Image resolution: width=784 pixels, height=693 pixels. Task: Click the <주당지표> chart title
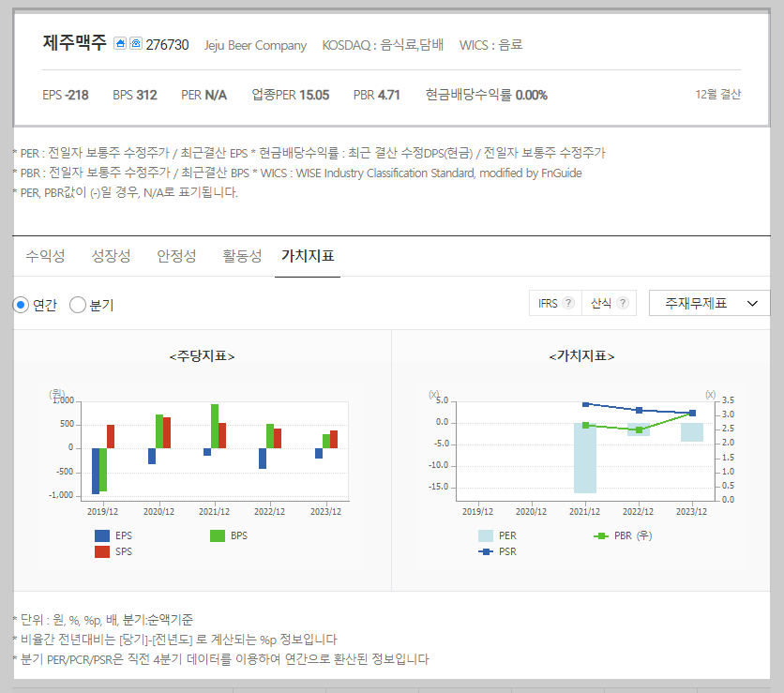point(202,356)
